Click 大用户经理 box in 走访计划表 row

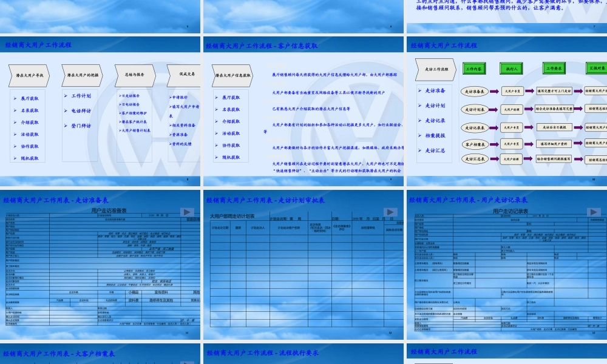511,109
